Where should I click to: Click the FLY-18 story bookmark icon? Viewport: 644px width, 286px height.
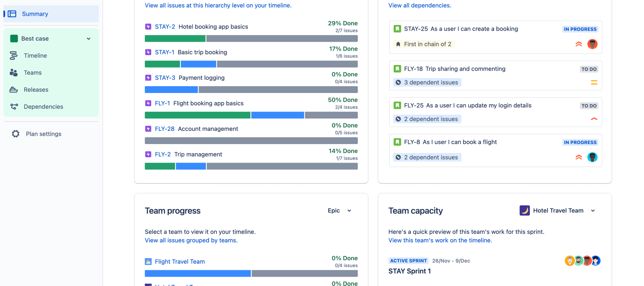(397, 69)
